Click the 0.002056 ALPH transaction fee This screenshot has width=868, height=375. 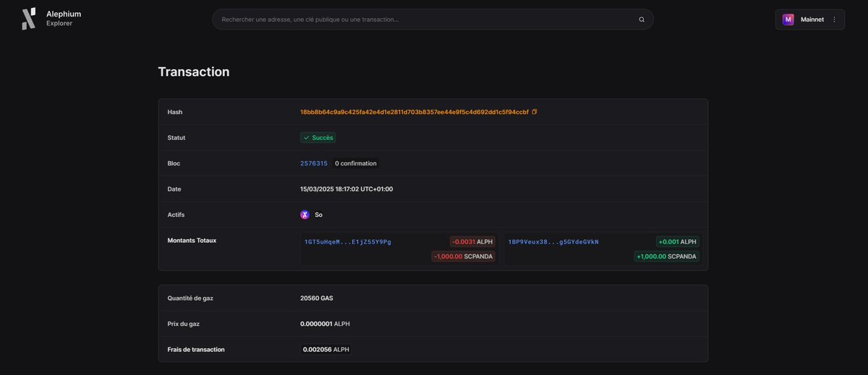tap(326, 350)
